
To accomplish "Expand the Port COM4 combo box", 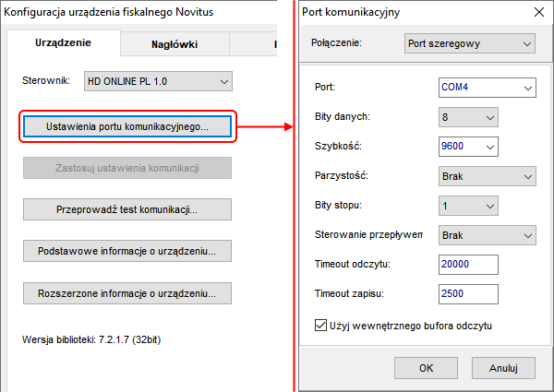I will point(488,88).
